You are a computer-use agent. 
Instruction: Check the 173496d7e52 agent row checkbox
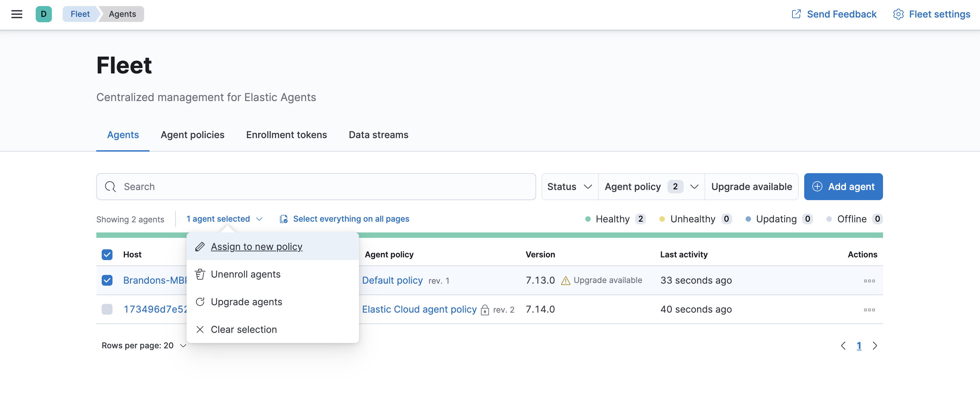point(107,309)
